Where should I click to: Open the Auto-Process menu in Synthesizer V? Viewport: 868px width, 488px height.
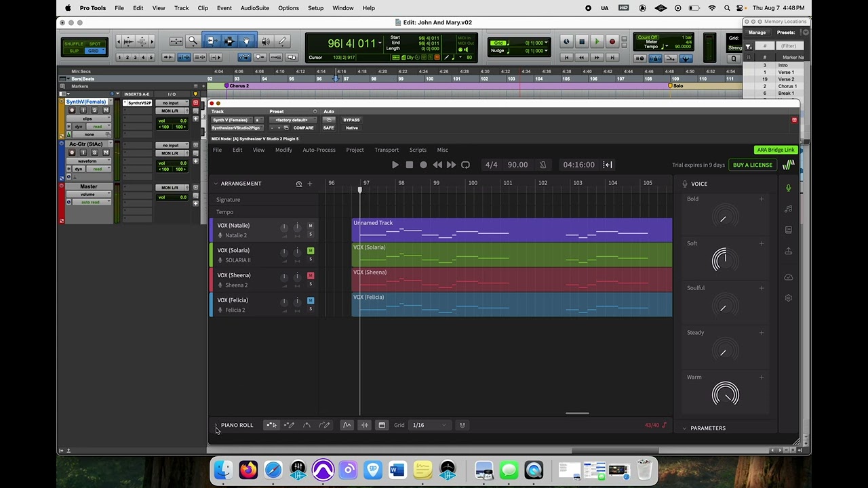pos(319,150)
